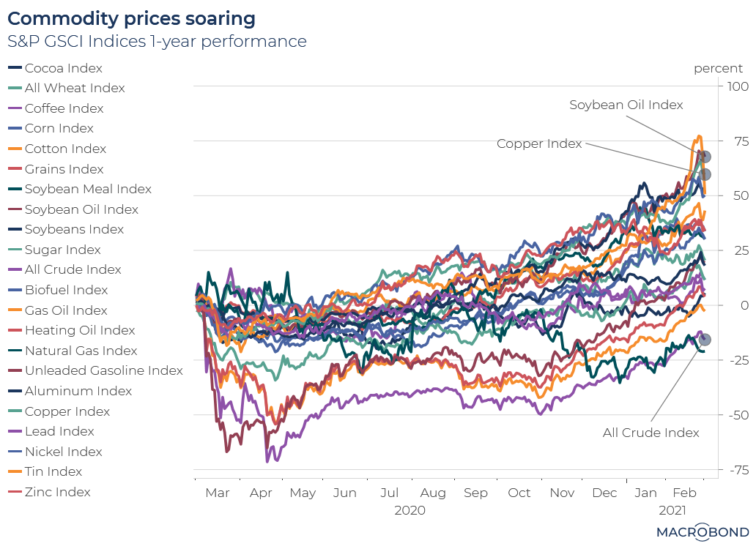Click the chart title Commodity prices soaring
The image size is (756, 549).
point(132,18)
